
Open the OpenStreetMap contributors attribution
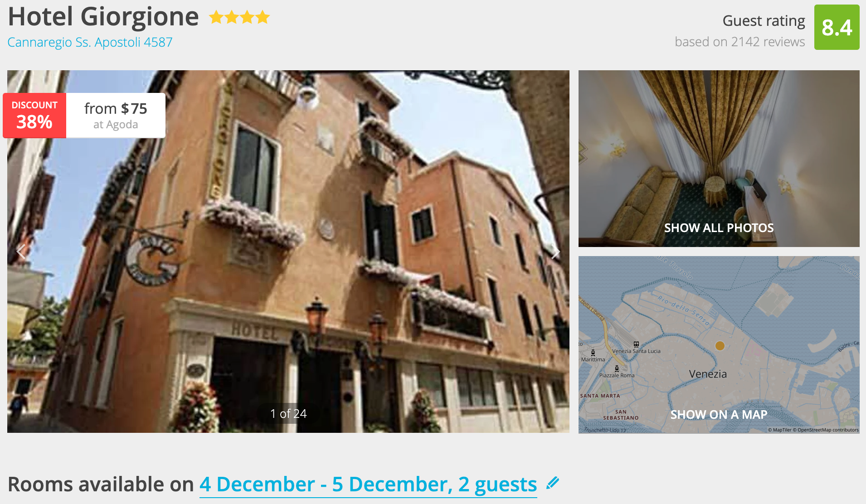tap(828, 430)
